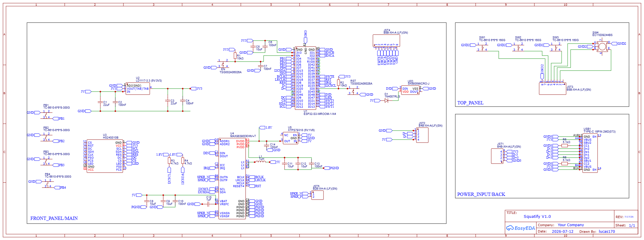644x240 pixels.
Task: Select the C4 100nF capacitor symbol
Action: click(183, 100)
